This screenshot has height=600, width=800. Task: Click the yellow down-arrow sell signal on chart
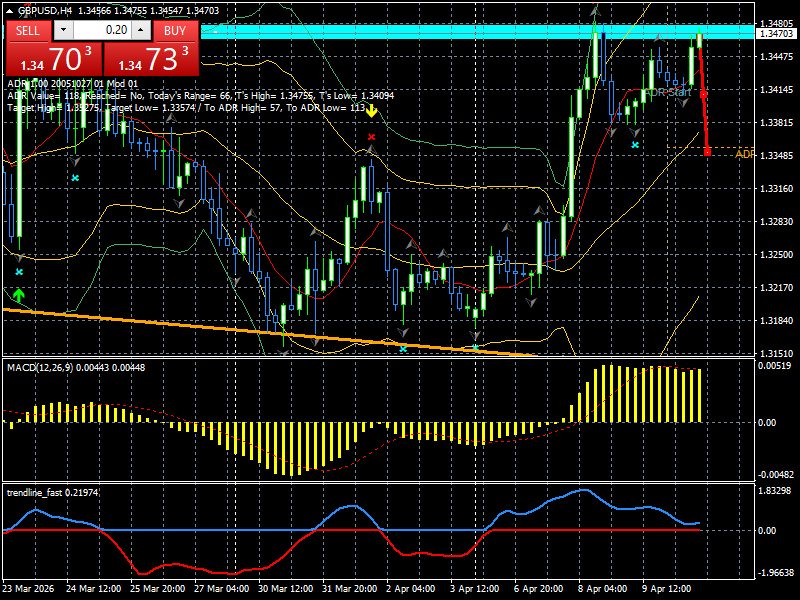(x=370, y=110)
